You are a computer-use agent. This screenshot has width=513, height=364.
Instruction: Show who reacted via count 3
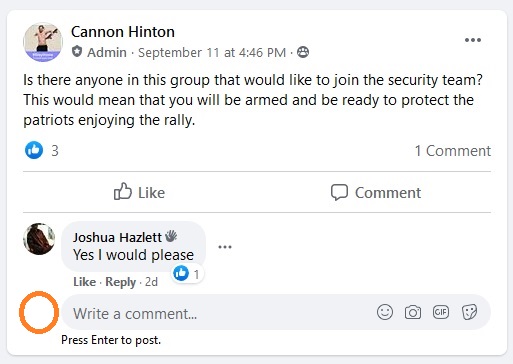point(55,151)
